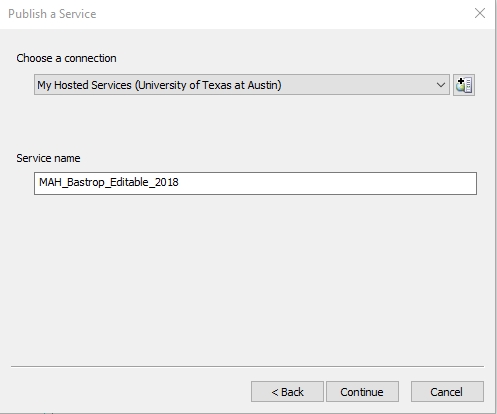Screen dimensions: 497x414
Task: Click the Service name text field
Action: (x=255, y=183)
